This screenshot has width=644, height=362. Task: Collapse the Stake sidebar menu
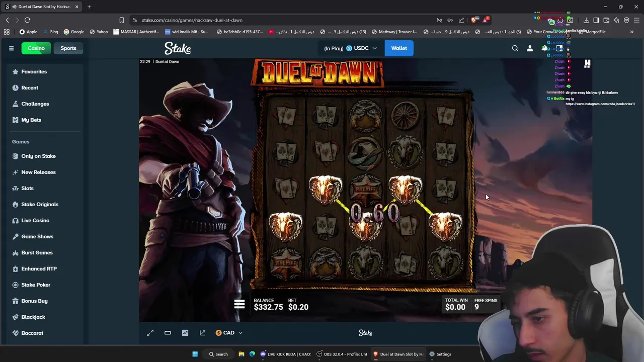pos(11,48)
